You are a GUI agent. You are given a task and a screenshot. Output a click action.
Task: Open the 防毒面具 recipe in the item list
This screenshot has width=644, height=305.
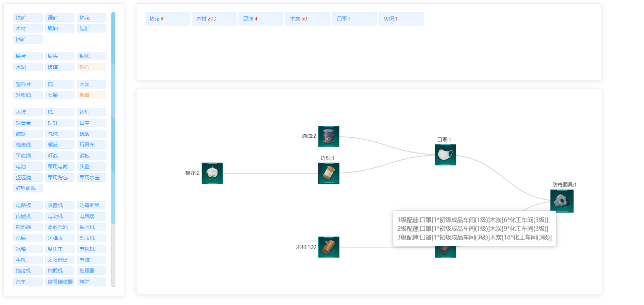92,205
